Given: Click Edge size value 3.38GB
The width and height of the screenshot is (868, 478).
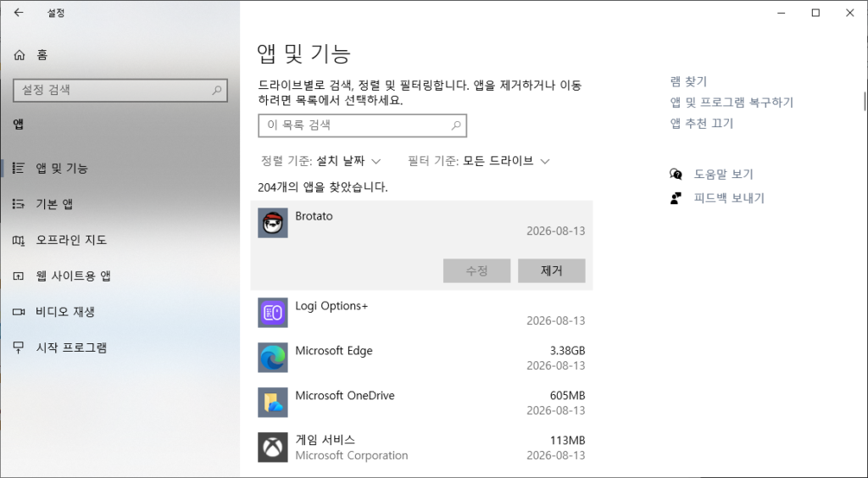Looking at the screenshot, I should point(567,351).
